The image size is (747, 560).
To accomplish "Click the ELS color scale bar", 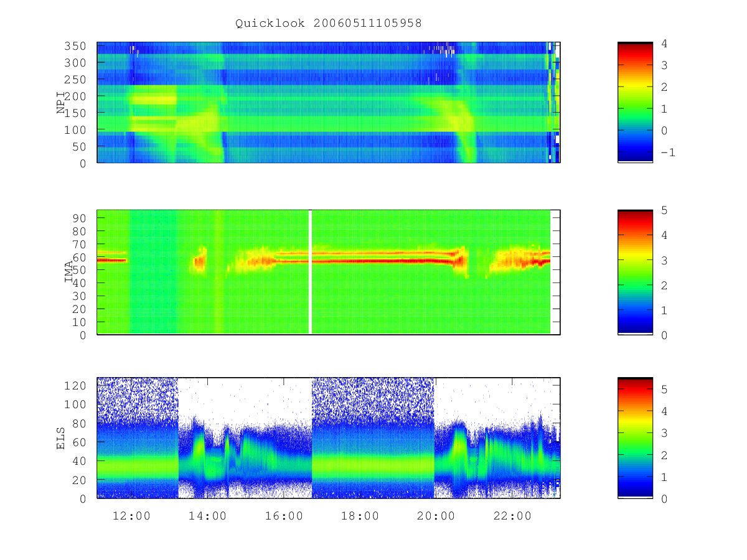I will [635, 438].
